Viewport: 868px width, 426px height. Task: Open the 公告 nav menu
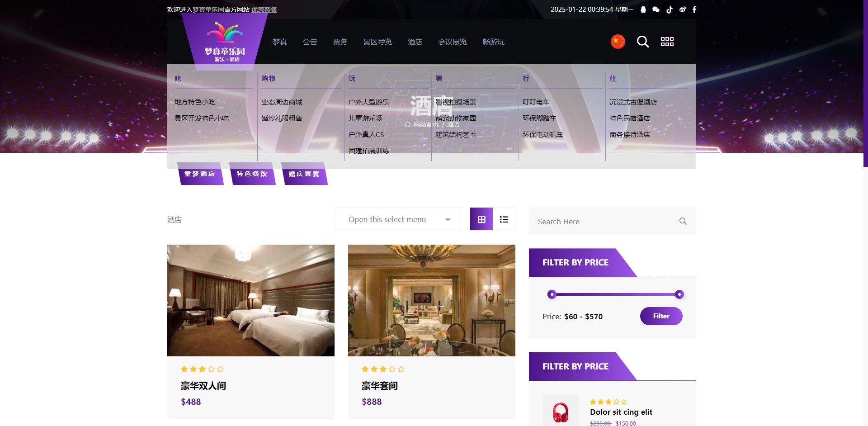pyautogui.click(x=310, y=42)
